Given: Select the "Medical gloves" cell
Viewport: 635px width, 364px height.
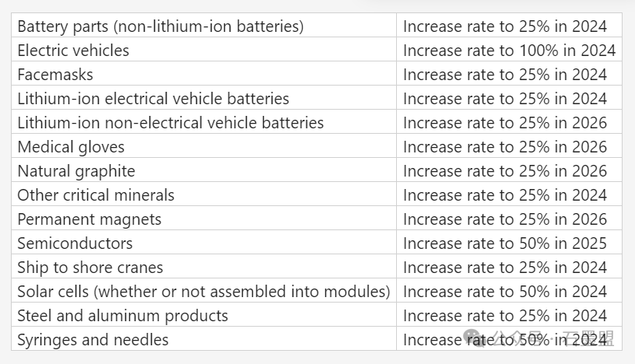Looking at the screenshot, I should click(x=71, y=147).
